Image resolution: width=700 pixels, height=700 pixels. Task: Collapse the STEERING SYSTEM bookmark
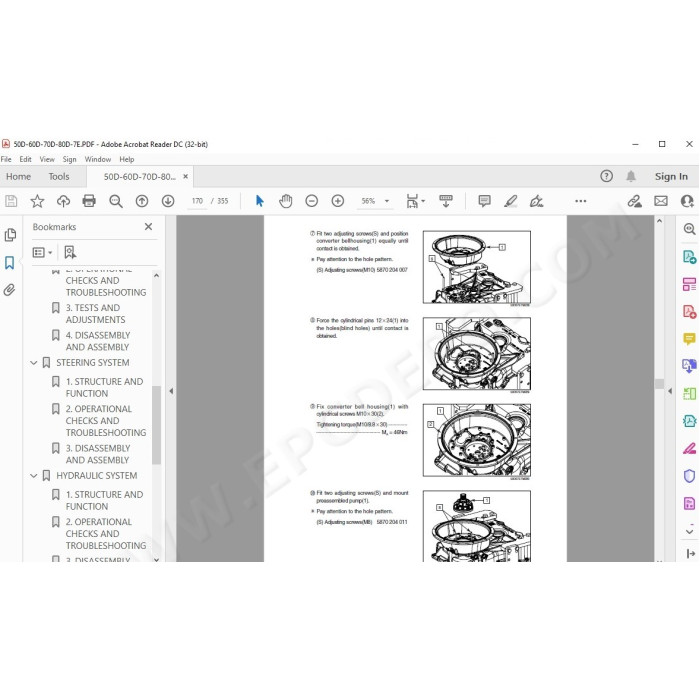33,363
